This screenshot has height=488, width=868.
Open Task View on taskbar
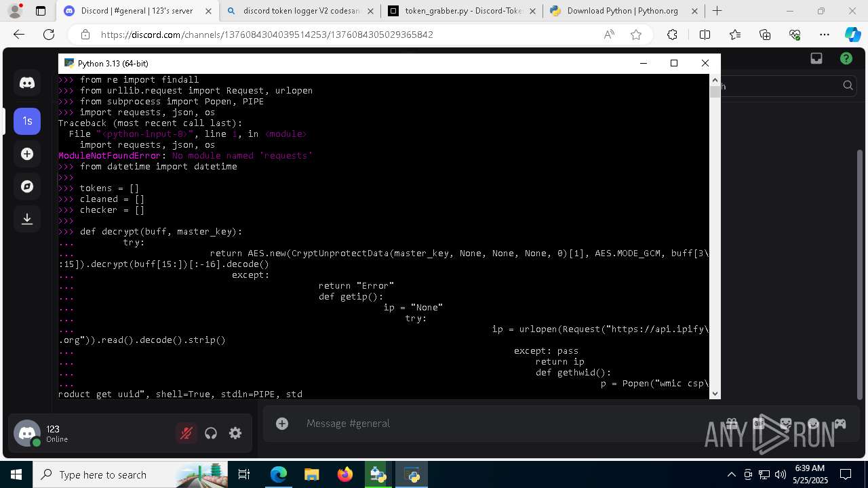pos(244,474)
